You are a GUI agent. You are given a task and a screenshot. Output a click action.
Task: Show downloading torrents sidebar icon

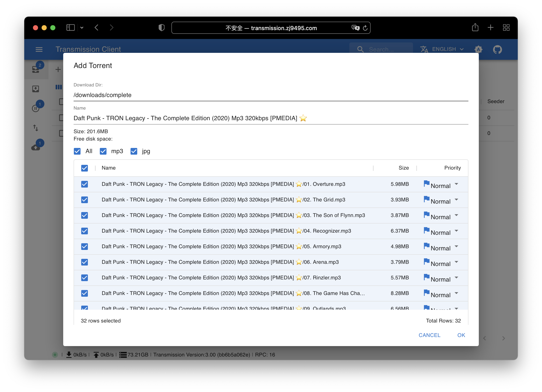[36, 89]
